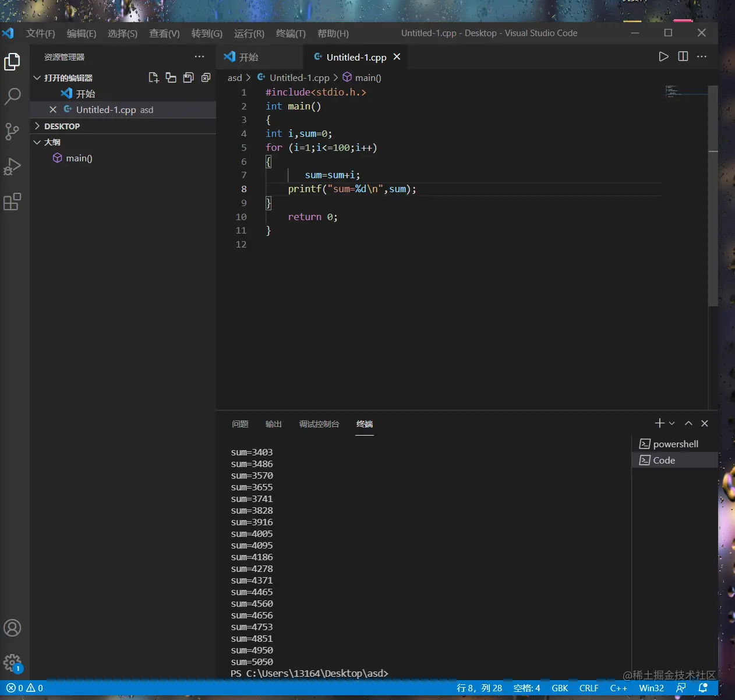This screenshot has width=735, height=700.
Task: Click the Run Code play button
Action: pyautogui.click(x=663, y=56)
